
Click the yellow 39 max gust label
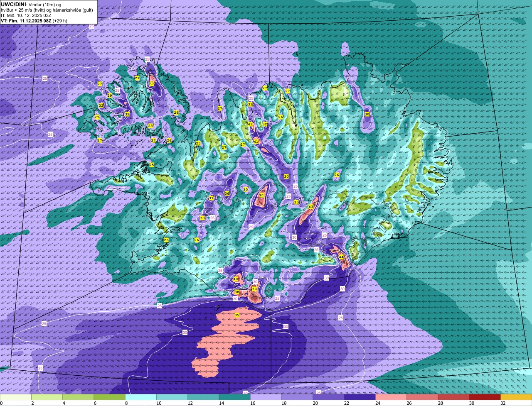point(254,289)
